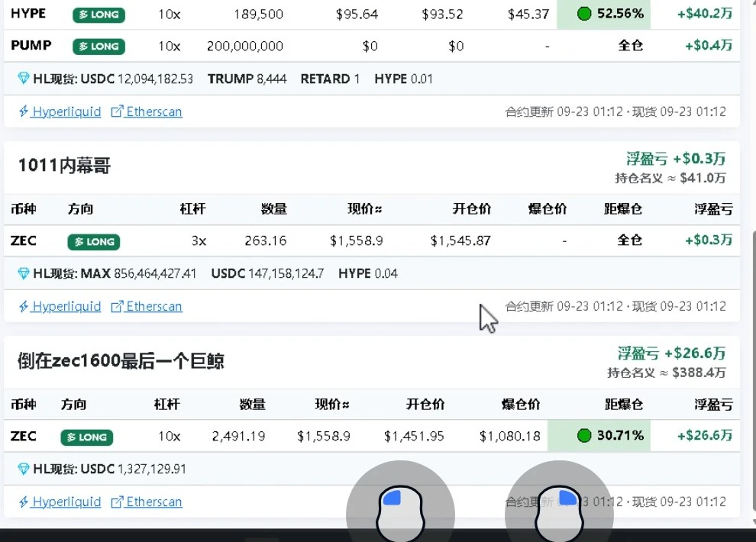Click 爆仓价 header in the 倒在zec1600最后一个巨鲸 table
756x542 pixels.
[521, 405]
